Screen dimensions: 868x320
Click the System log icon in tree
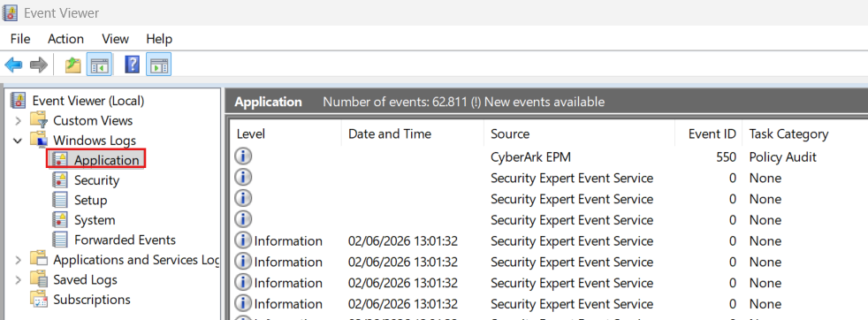click(x=60, y=220)
